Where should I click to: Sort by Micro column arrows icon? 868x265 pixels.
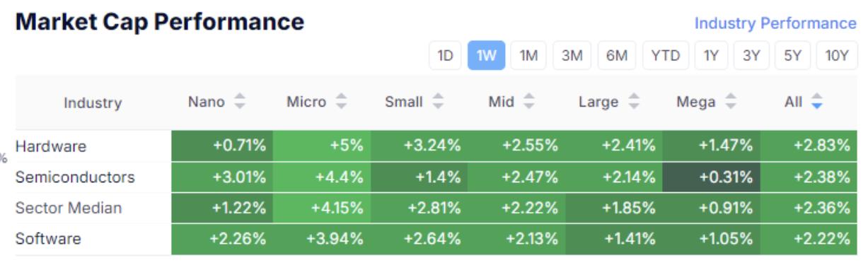click(342, 102)
